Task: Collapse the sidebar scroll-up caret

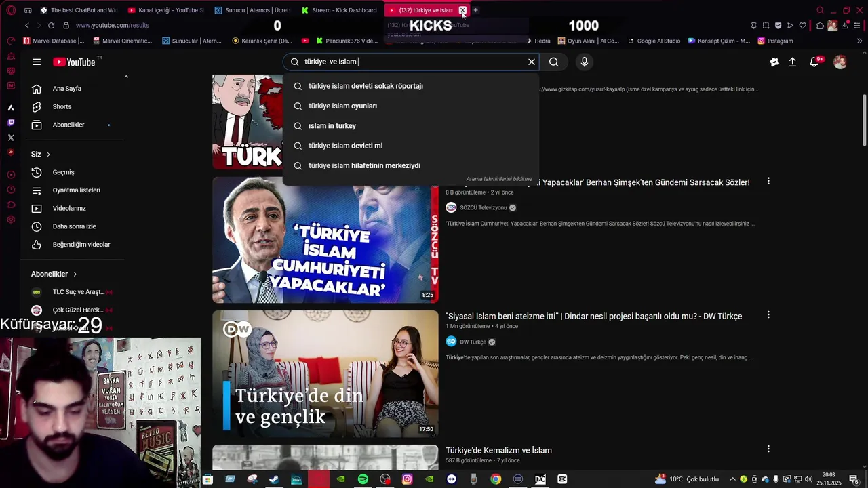Action: pos(126,77)
